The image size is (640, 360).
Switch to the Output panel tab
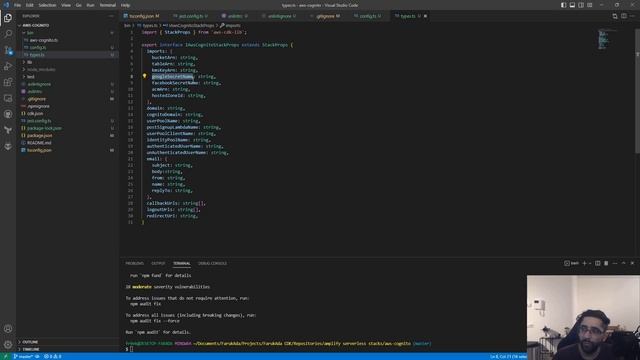tap(158, 263)
